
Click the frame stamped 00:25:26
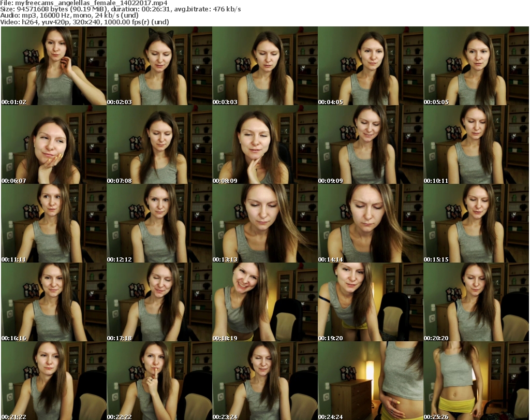click(x=476, y=381)
